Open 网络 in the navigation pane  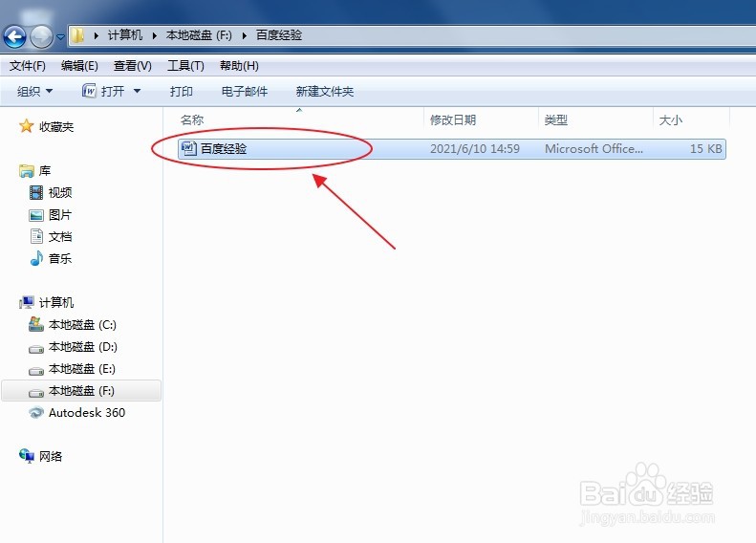pyautogui.click(x=51, y=456)
